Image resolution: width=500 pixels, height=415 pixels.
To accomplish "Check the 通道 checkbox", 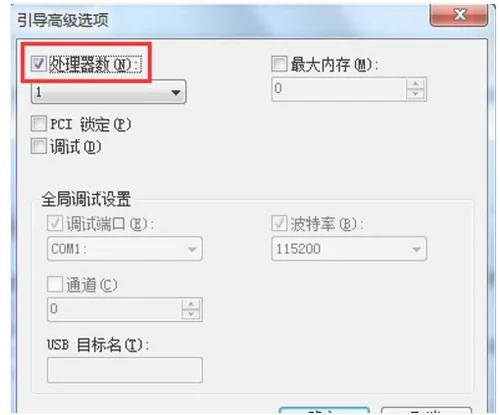I will (55, 284).
